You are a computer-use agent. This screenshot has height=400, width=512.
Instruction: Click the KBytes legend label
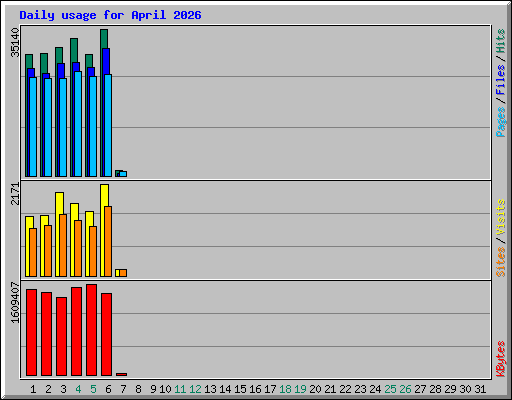pos(500,359)
